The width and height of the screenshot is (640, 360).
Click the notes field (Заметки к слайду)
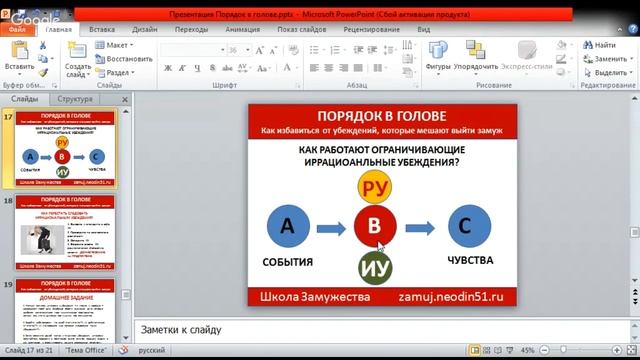(x=382, y=330)
